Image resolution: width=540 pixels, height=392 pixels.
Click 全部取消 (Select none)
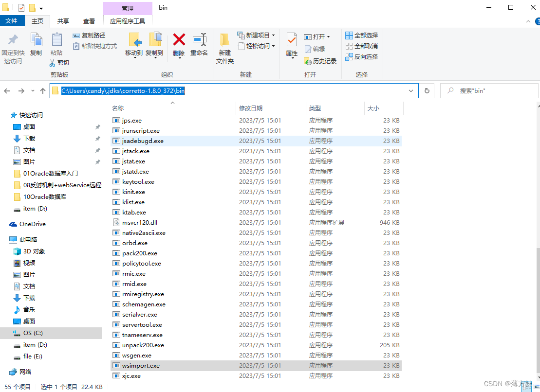coord(362,46)
